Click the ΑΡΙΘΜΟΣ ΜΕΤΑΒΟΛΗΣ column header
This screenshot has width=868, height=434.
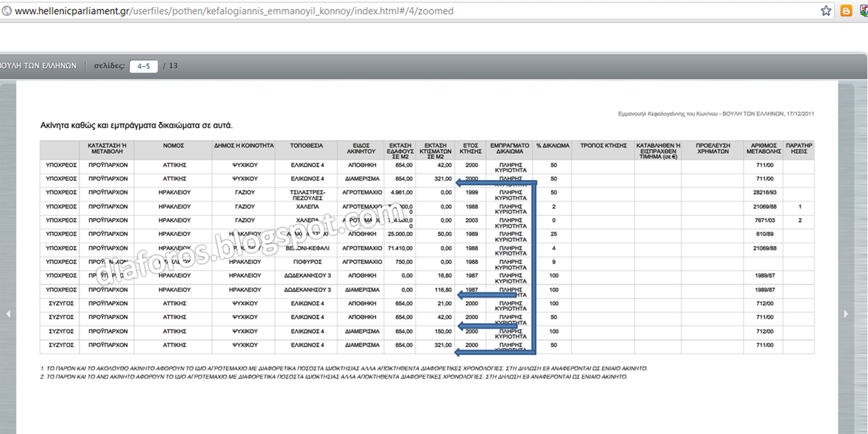click(x=763, y=149)
